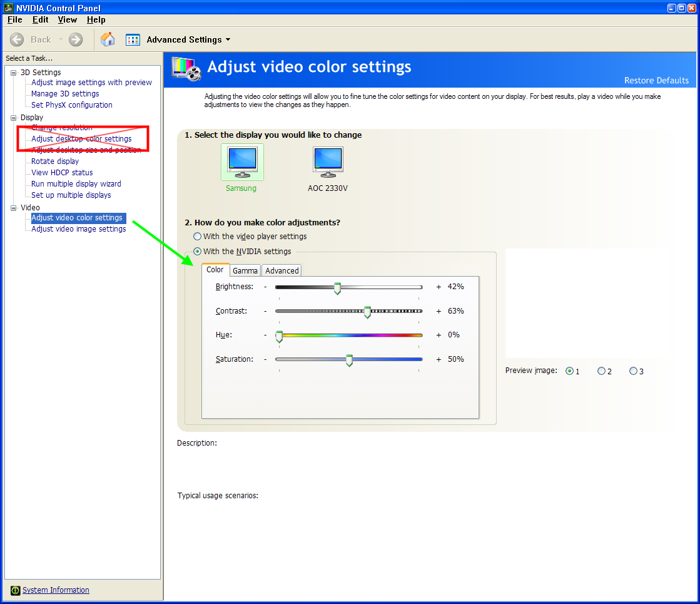Image resolution: width=700 pixels, height=604 pixels.
Task: Select the AOC 2330V monitor icon
Action: point(328,161)
